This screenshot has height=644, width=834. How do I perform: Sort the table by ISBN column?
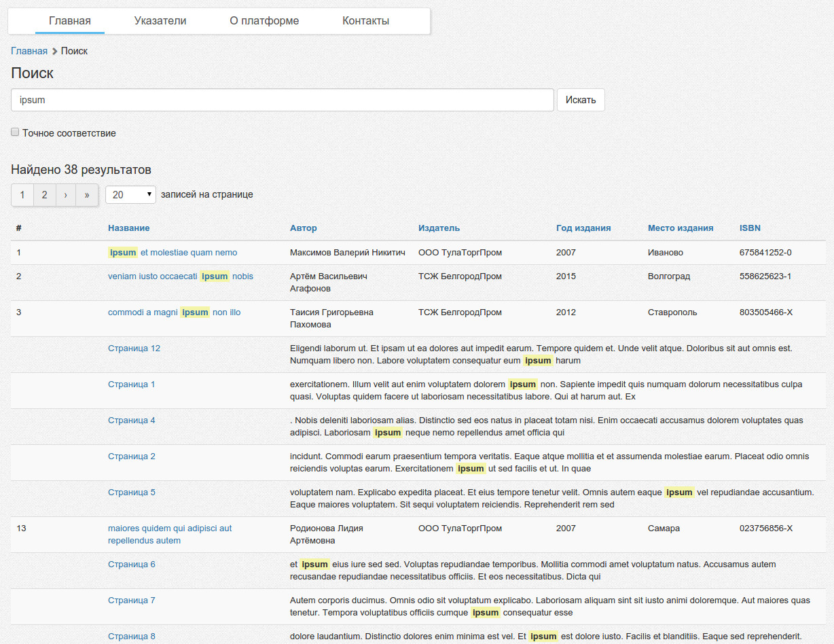click(x=750, y=228)
